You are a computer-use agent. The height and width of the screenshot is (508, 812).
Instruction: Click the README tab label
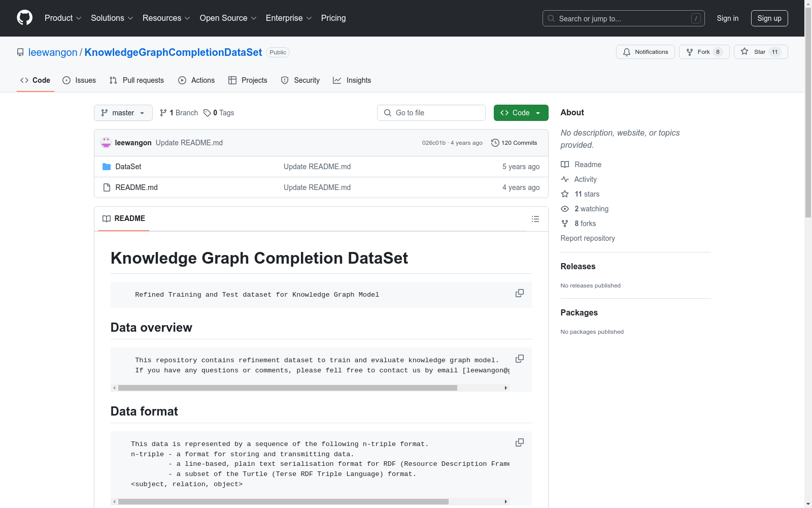click(x=130, y=218)
